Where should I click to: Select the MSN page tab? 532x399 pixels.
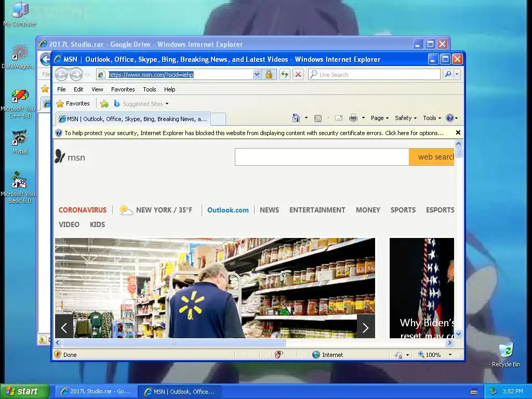coord(133,119)
